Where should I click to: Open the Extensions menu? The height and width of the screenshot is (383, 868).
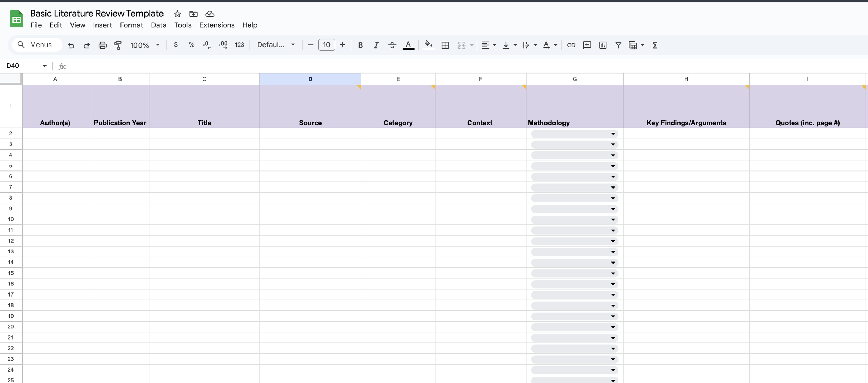coord(217,25)
